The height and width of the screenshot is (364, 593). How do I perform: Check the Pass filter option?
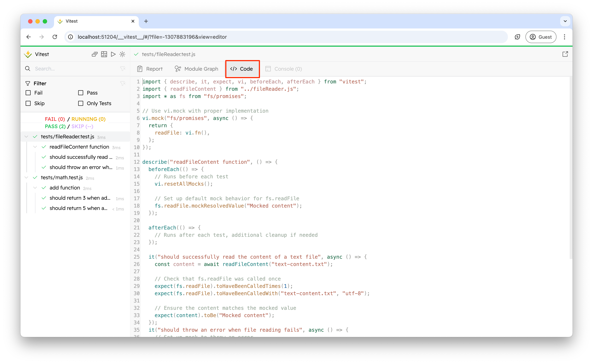coord(81,93)
